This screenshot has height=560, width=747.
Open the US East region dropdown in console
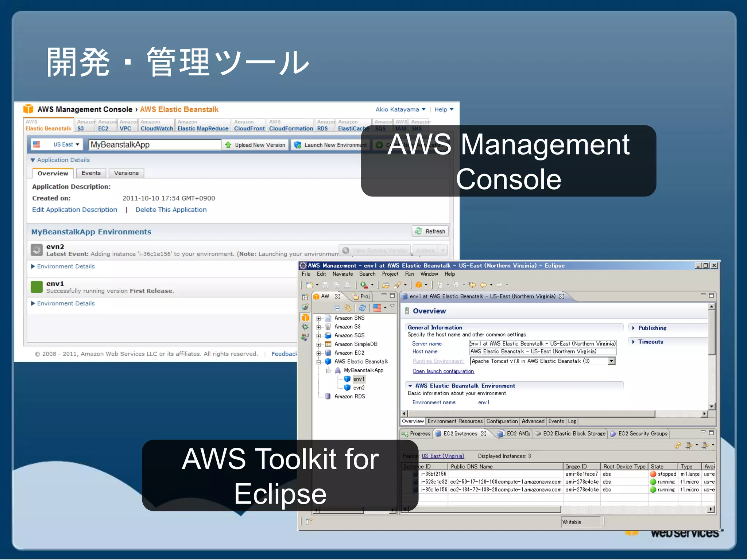tap(57, 144)
